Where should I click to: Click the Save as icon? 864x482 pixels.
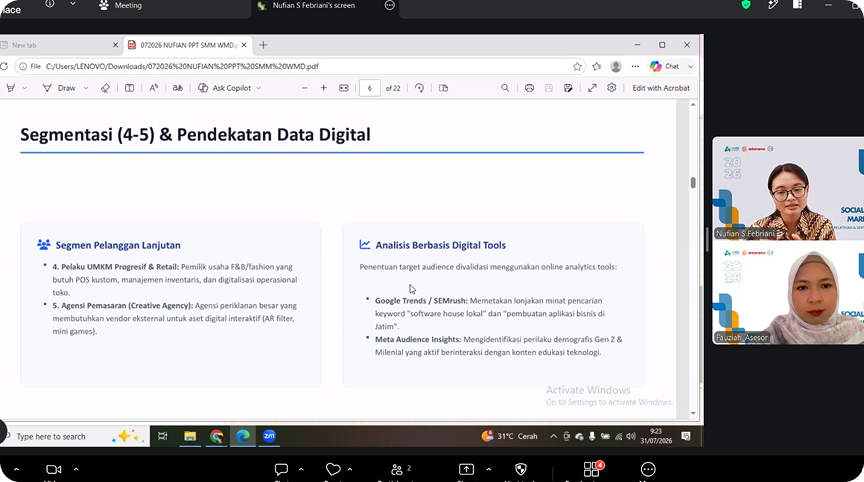tap(568, 88)
